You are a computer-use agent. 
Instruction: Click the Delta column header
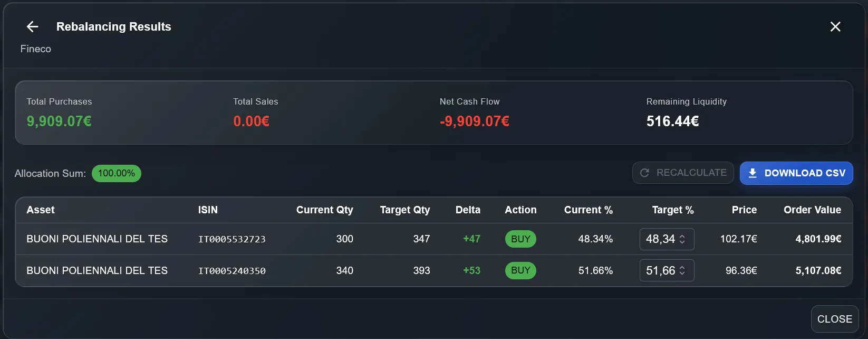(468, 210)
